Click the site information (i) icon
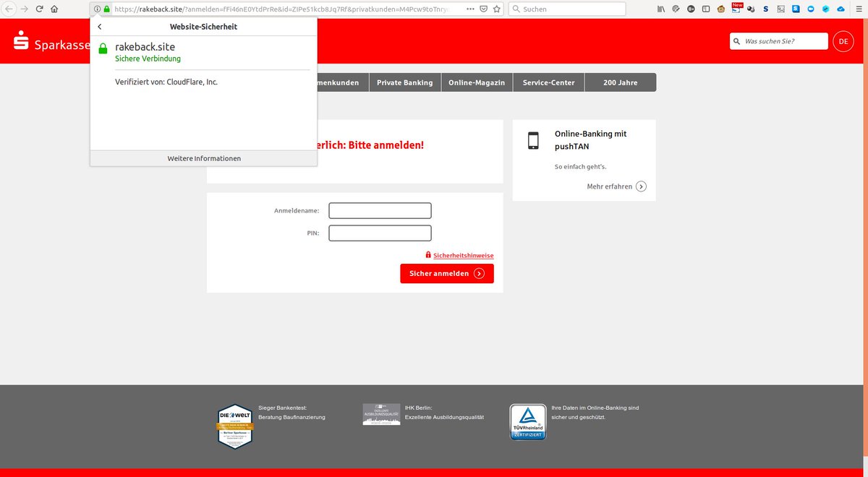The image size is (868, 477). pos(97,9)
